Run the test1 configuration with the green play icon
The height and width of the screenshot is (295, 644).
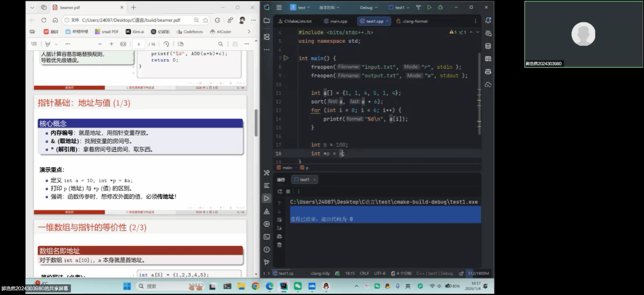click(429, 8)
